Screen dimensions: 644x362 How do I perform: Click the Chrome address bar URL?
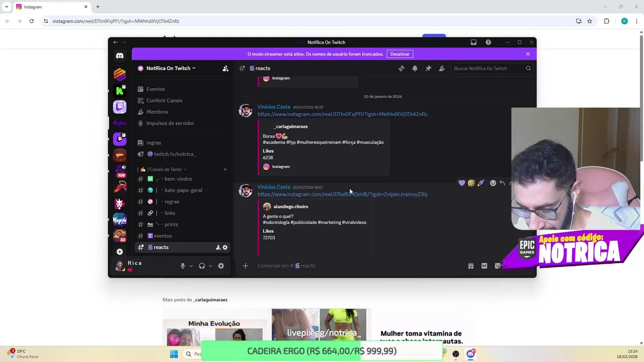[x=116, y=21]
